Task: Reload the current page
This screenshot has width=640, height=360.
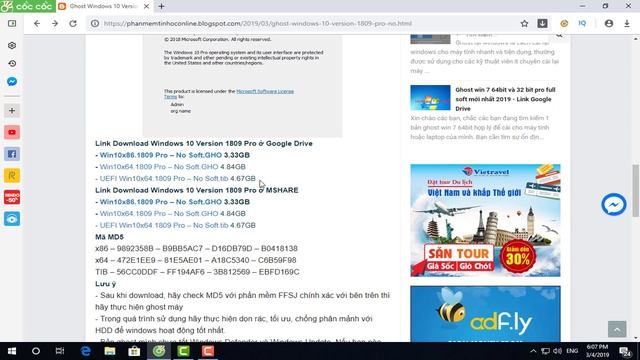Action: click(x=73, y=24)
